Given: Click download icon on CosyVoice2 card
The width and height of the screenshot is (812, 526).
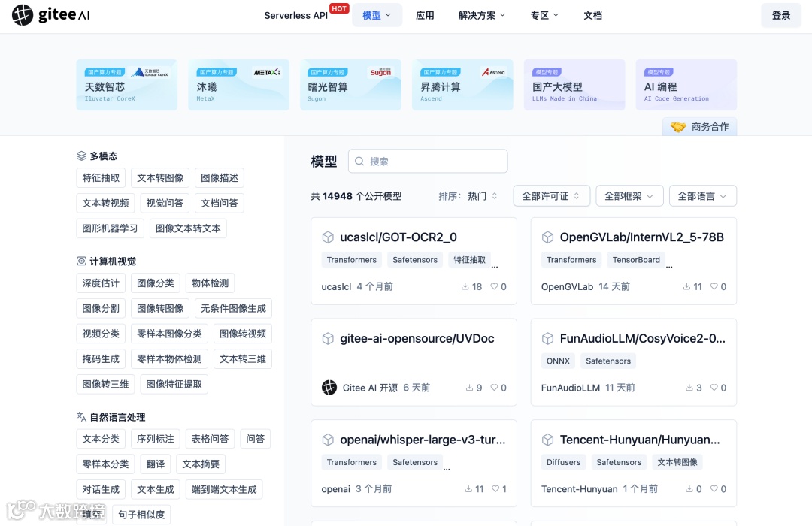Looking at the screenshot, I should [x=689, y=387].
